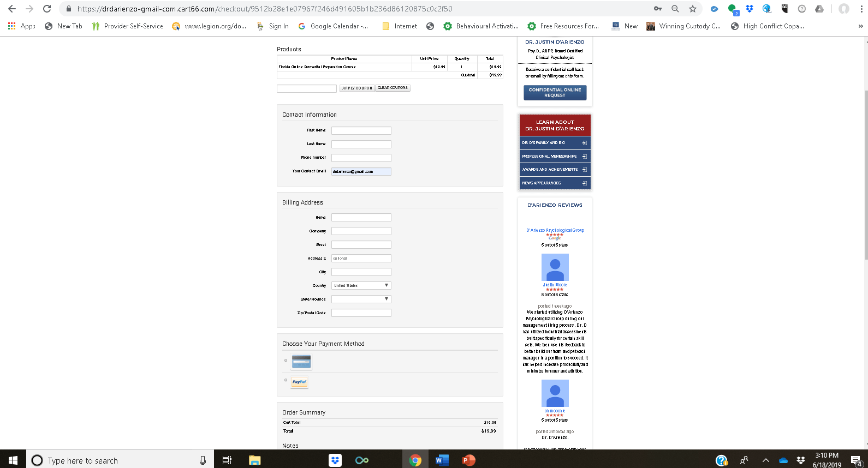Open Task View from the taskbar
Viewport: 868px width, 468px height.
(x=227, y=460)
